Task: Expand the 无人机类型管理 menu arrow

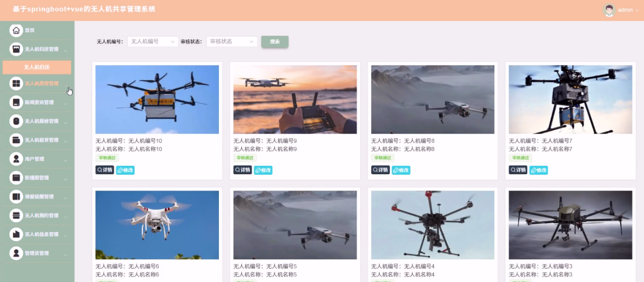Action: pos(66,84)
